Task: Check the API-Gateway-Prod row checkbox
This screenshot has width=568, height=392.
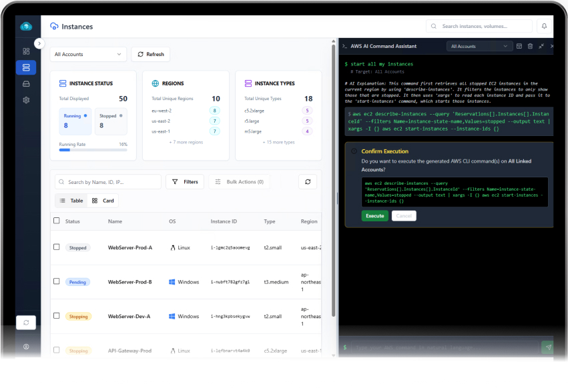Action: [x=57, y=350]
